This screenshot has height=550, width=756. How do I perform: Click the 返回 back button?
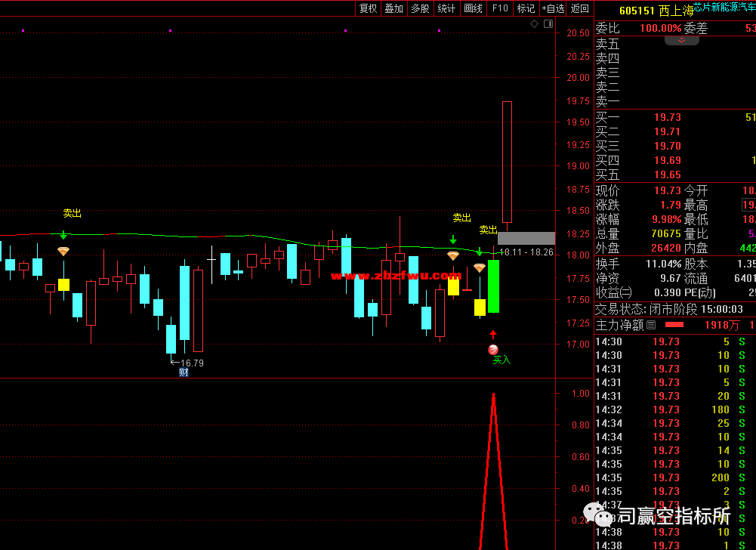(579, 8)
